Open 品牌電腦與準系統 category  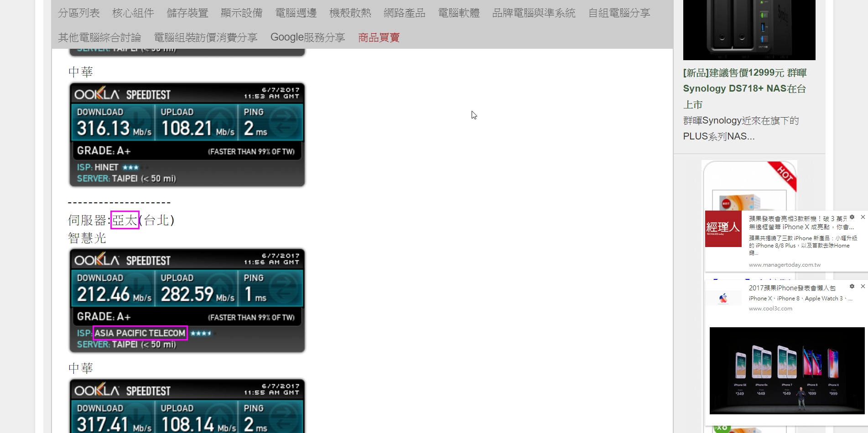(x=534, y=13)
